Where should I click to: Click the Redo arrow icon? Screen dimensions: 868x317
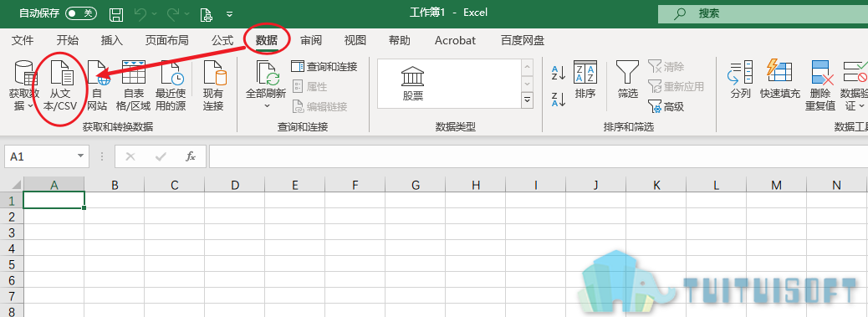click(173, 14)
